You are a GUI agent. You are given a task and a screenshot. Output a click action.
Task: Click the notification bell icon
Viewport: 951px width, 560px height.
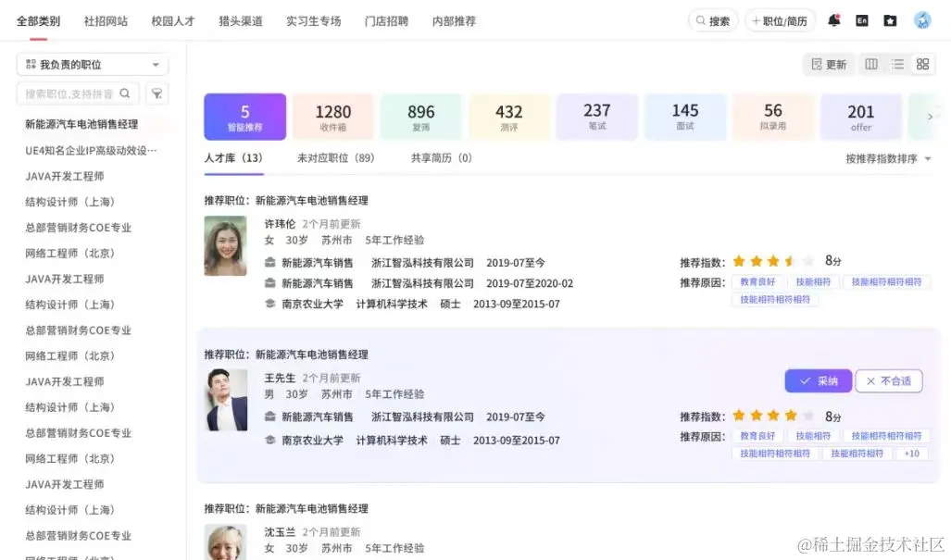(834, 20)
